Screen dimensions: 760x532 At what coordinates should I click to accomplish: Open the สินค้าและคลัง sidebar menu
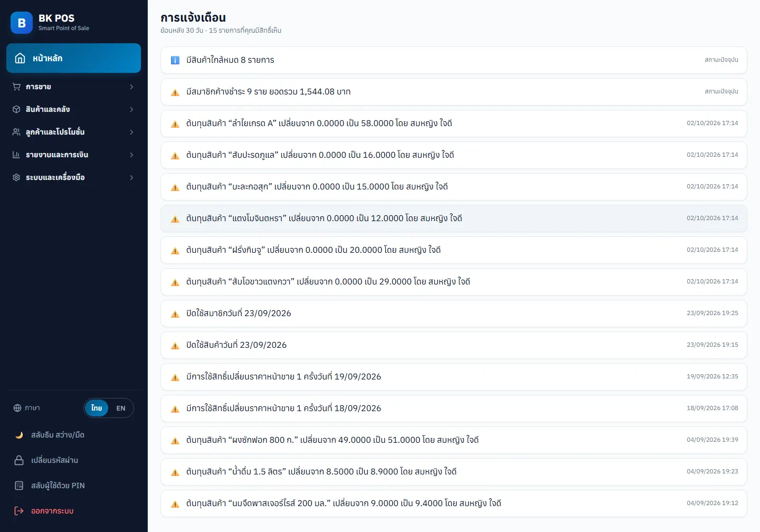pyautogui.click(x=74, y=109)
